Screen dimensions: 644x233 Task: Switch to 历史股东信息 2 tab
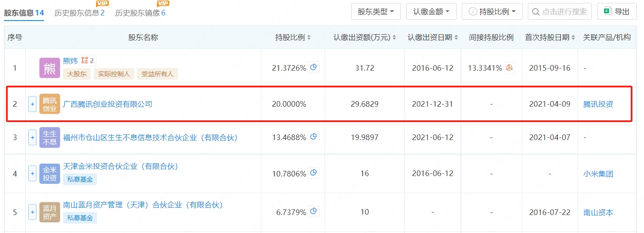click(x=80, y=13)
